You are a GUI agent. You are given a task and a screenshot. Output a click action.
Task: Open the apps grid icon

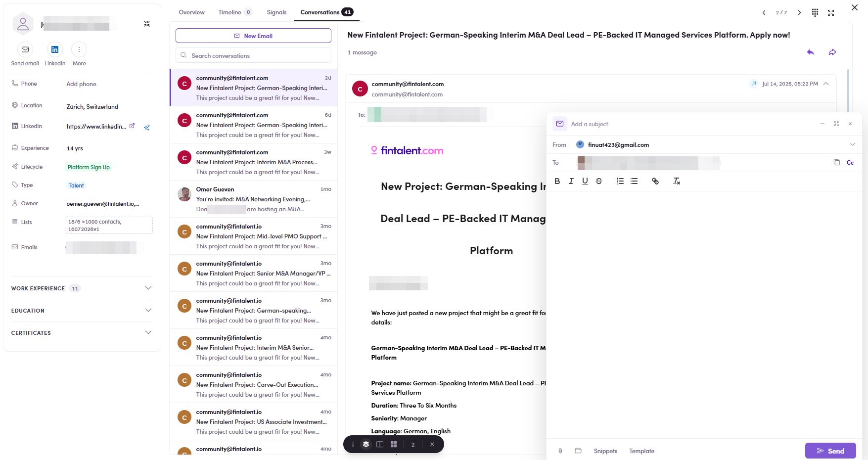click(x=815, y=12)
